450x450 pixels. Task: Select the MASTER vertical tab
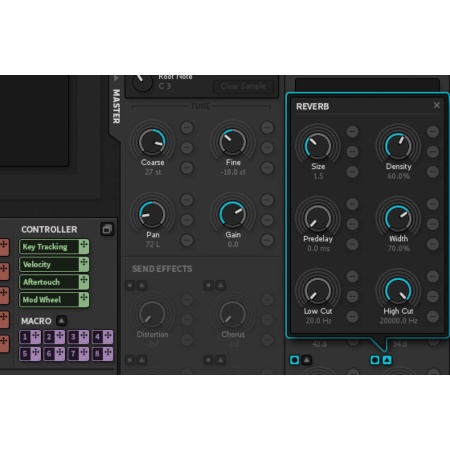pyautogui.click(x=116, y=106)
